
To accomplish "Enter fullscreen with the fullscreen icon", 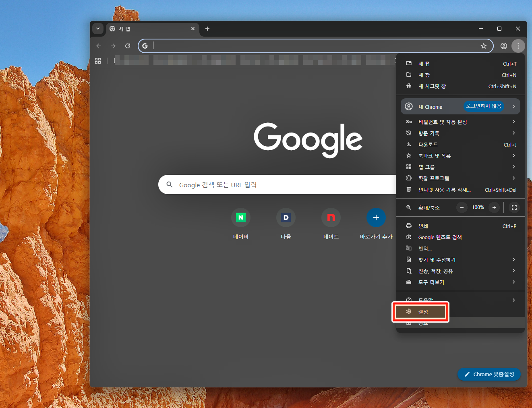I will 514,207.
